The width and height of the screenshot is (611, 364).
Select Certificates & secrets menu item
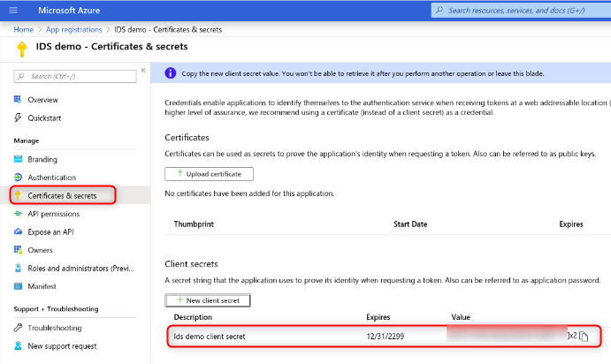point(63,195)
